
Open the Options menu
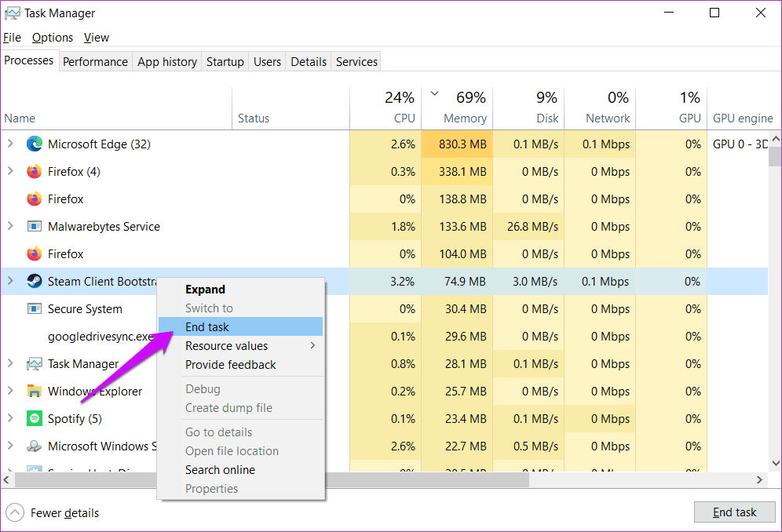click(53, 38)
